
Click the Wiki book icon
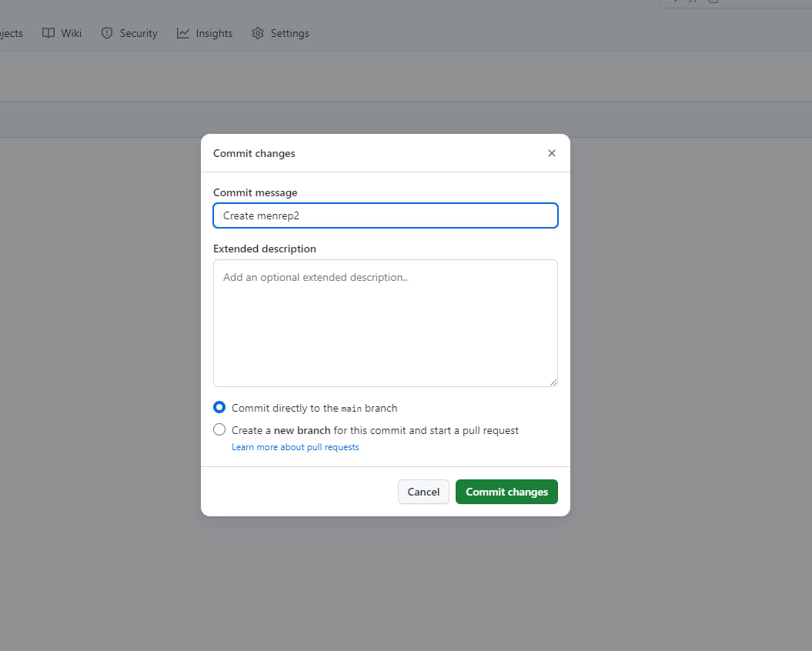(48, 33)
